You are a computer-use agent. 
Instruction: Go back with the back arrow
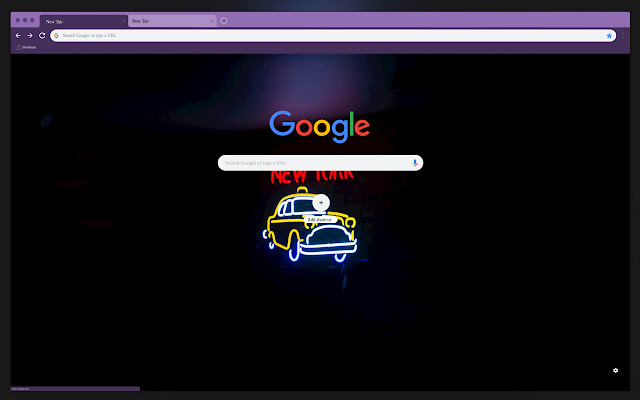coord(18,36)
